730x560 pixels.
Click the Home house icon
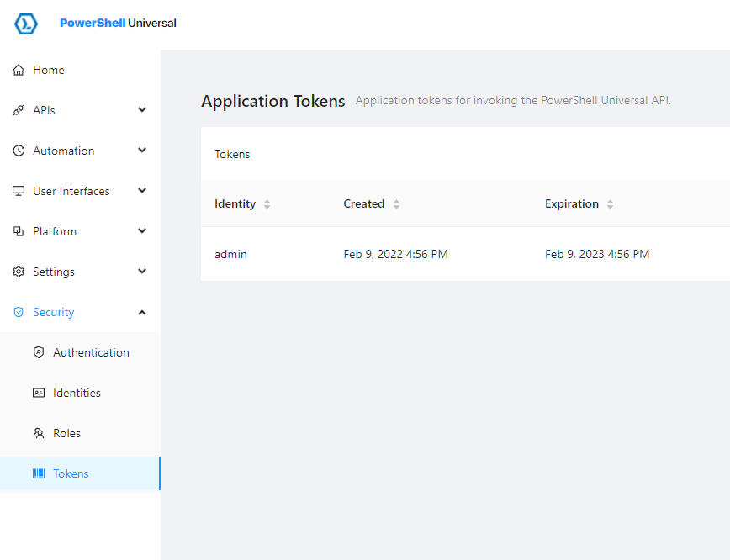point(19,70)
